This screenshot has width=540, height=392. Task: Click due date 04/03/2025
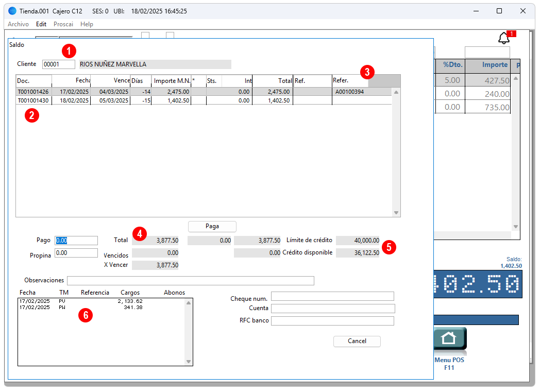[114, 92]
